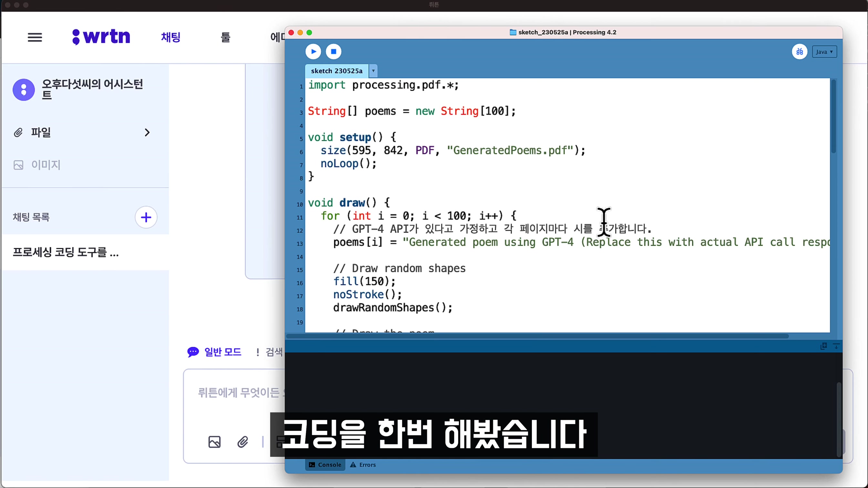Image resolution: width=868 pixels, height=488 pixels.
Task: Run the Processing sketch with the play button
Action: click(313, 52)
